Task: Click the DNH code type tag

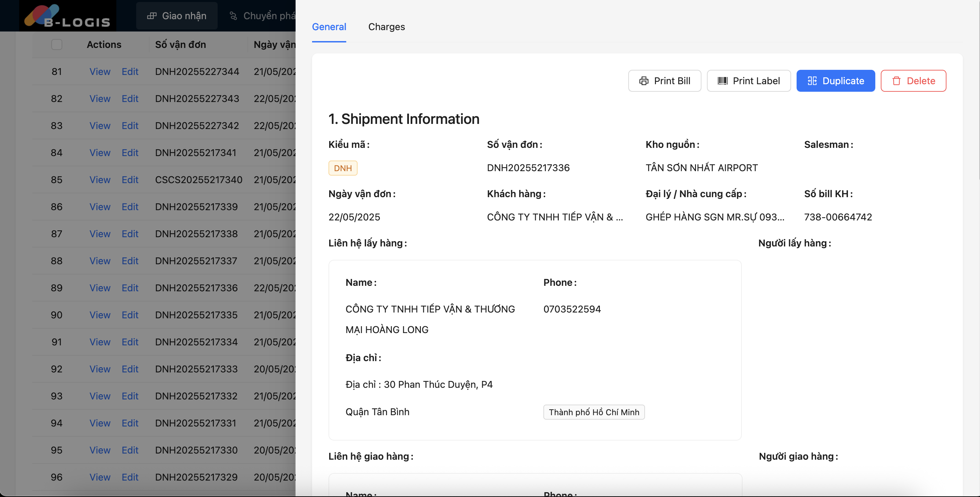Action: 343,168
